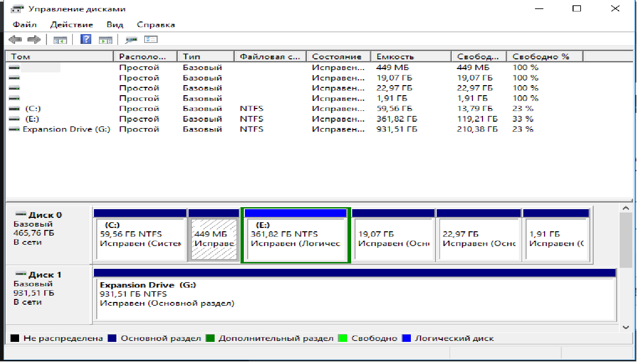Open Help via blue question mark icon
The width and height of the screenshot is (644, 362).
pos(86,40)
